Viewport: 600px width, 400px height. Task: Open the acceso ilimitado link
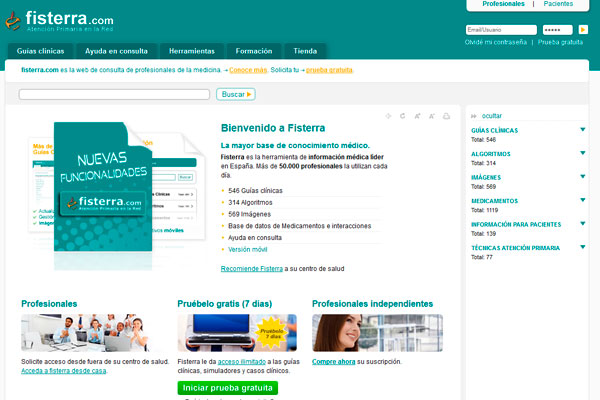click(241, 361)
